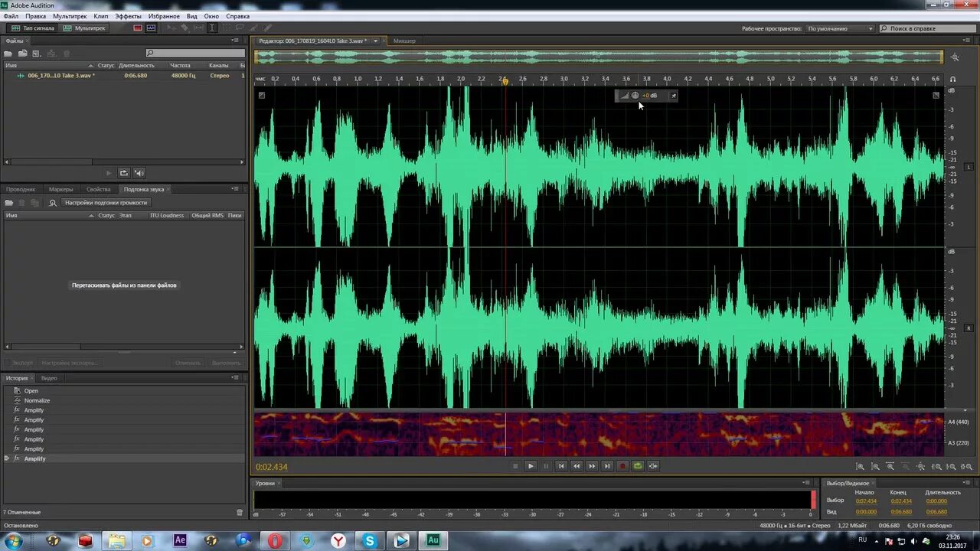
Task: Switch to Мультитрек view
Action: pos(84,28)
